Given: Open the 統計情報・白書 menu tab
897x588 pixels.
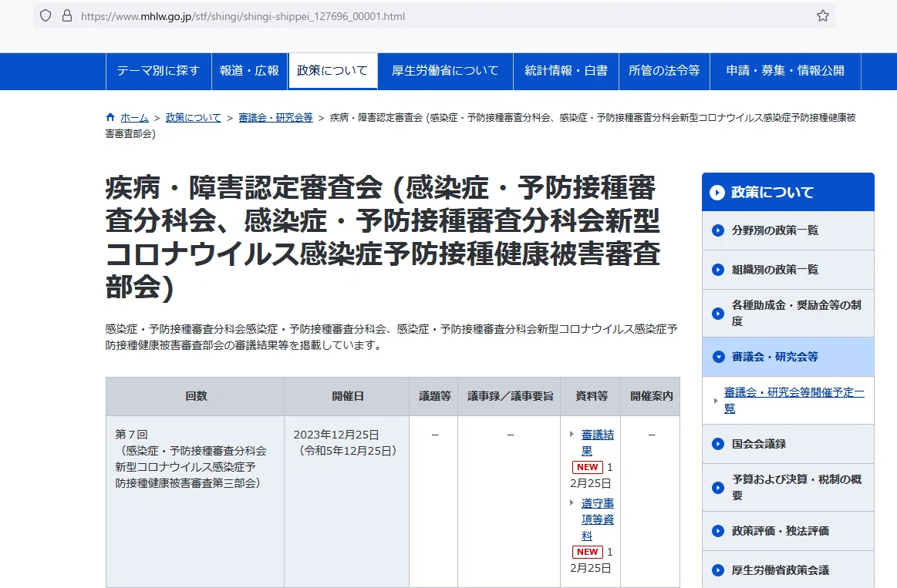Looking at the screenshot, I should pos(566,71).
